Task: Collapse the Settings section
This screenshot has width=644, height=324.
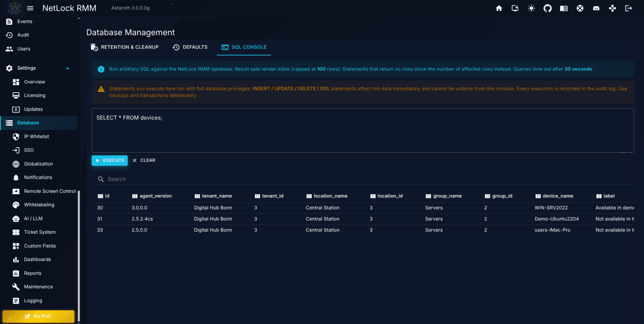Action: pyautogui.click(x=39, y=68)
